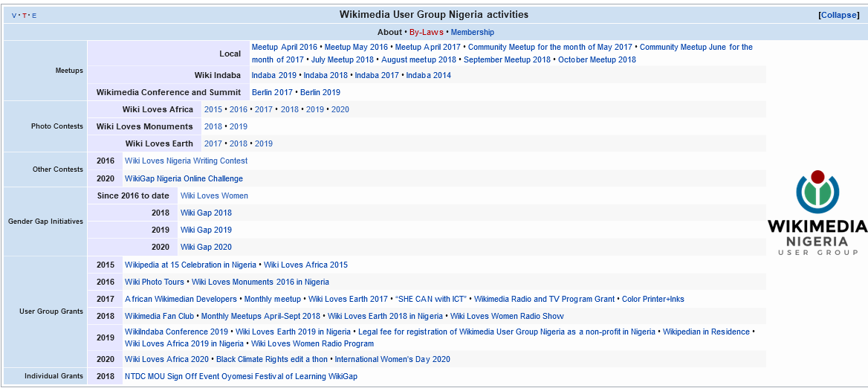The image size is (868, 391).
Task: Open the October Meetup 2018 link
Action: [x=597, y=59]
